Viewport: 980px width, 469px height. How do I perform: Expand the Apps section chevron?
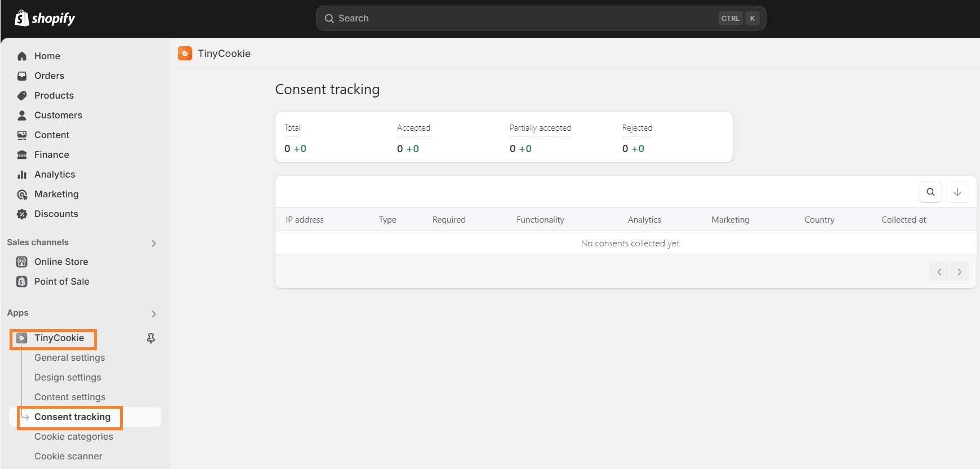click(154, 314)
